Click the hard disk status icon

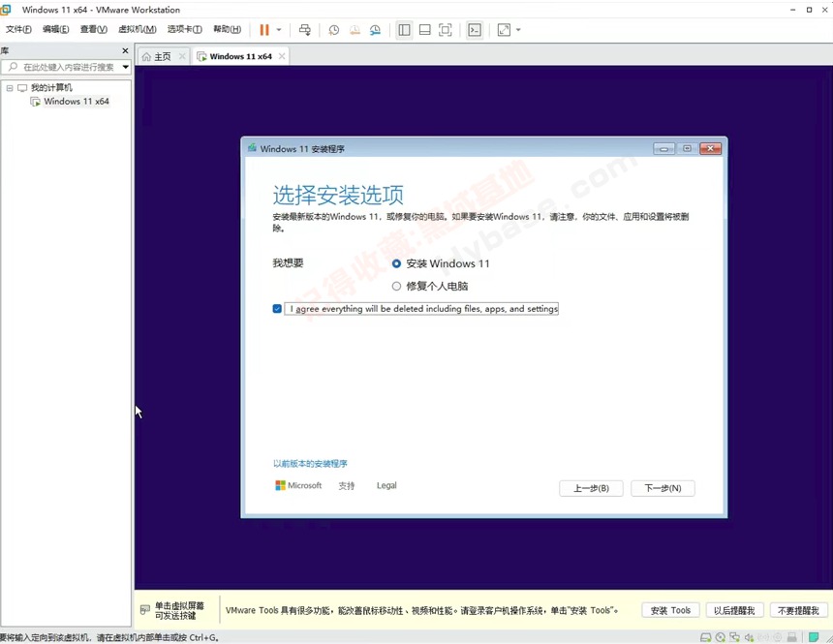pyautogui.click(x=706, y=637)
